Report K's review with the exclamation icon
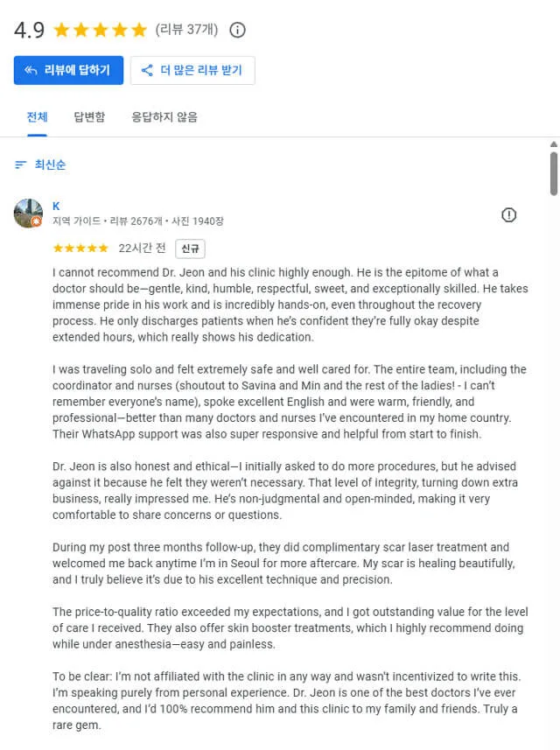The width and height of the screenshot is (560, 750). tap(508, 214)
